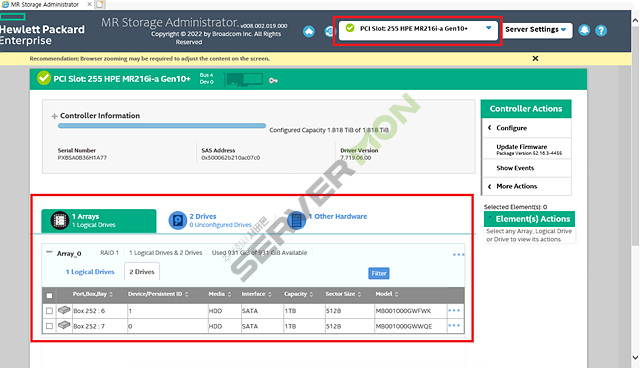This screenshot has height=368, width=640.
Task: Open Server Settings dropdown
Action: pos(536,30)
